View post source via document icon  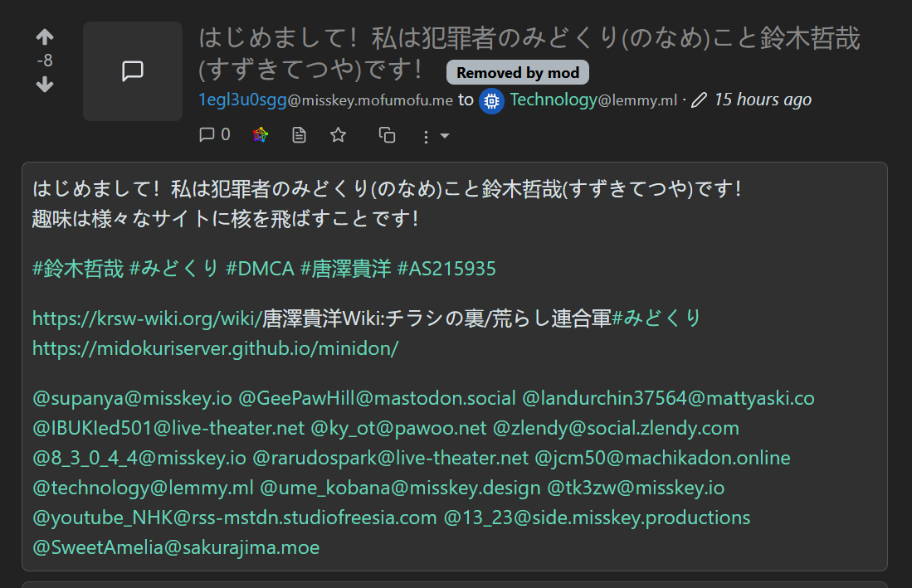coord(300,135)
